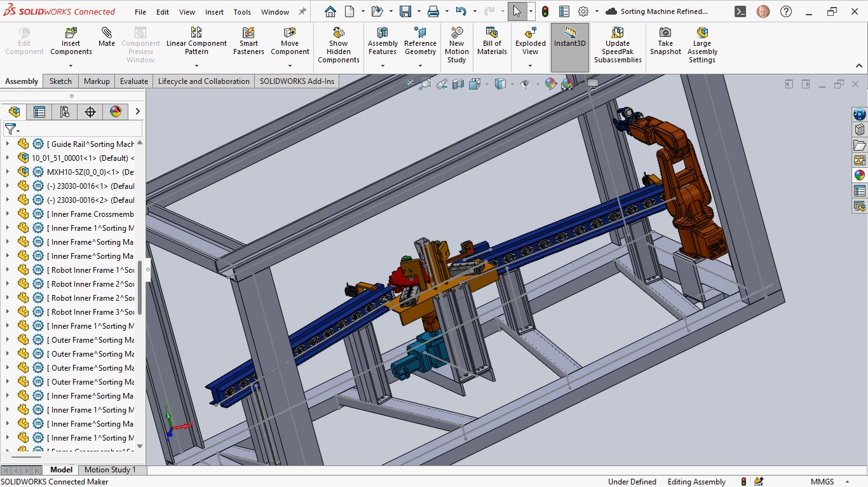
Task: Show more manager tabs with the chevron
Action: (x=137, y=112)
